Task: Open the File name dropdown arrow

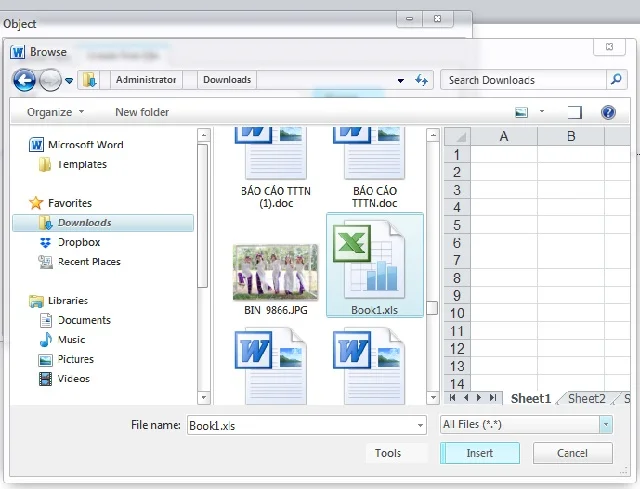Action: tap(420, 426)
